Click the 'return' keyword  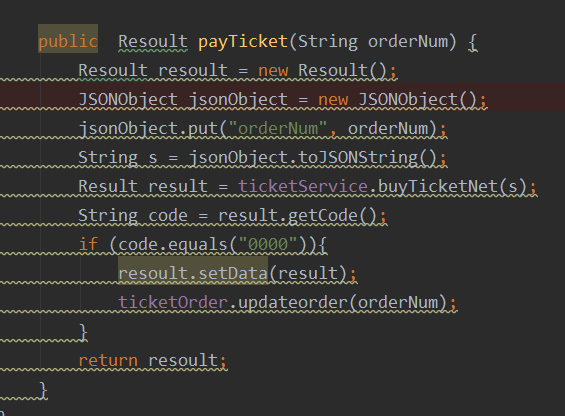coord(108,360)
